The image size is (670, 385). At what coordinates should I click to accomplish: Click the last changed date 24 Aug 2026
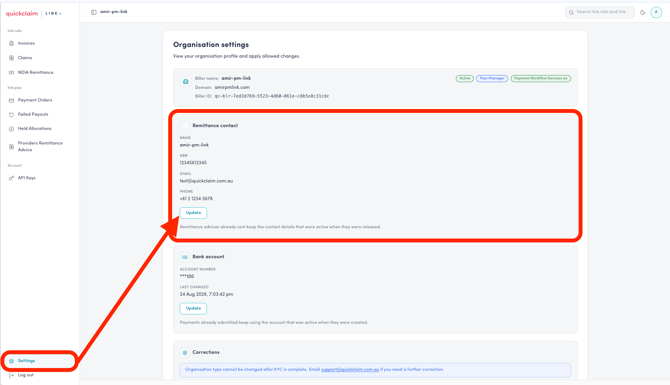coord(206,294)
